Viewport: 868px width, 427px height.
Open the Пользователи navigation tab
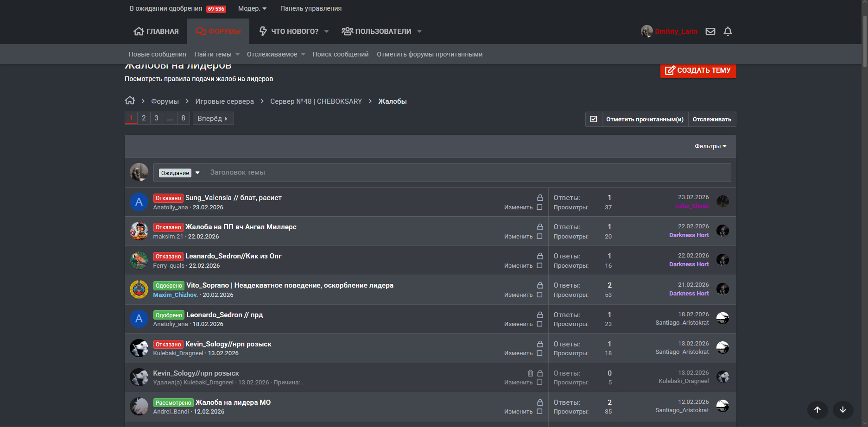[x=381, y=31]
